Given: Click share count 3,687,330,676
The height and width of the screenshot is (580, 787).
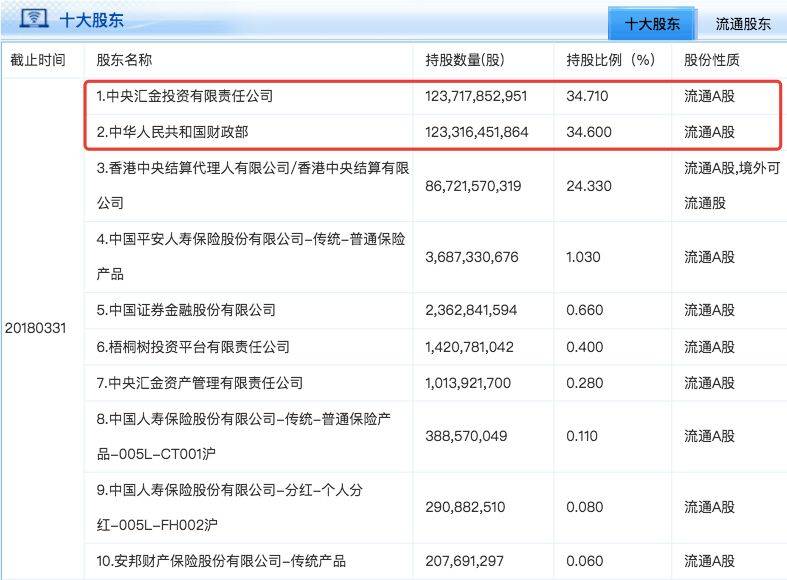Looking at the screenshot, I should click(x=472, y=257).
